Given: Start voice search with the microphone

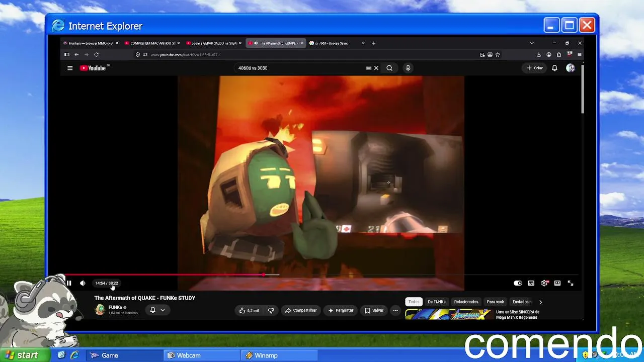Looking at the screenshot, I should point(408,68).
